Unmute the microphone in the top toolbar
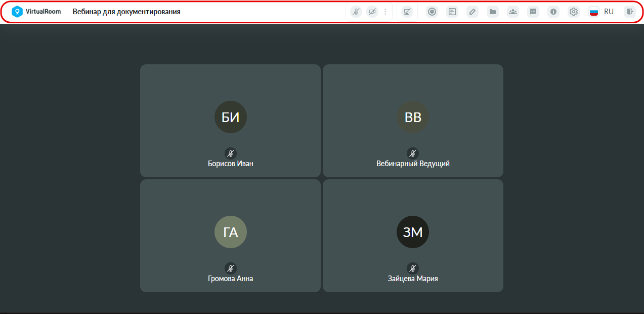The image size is (644, 314). coord(356,12)
